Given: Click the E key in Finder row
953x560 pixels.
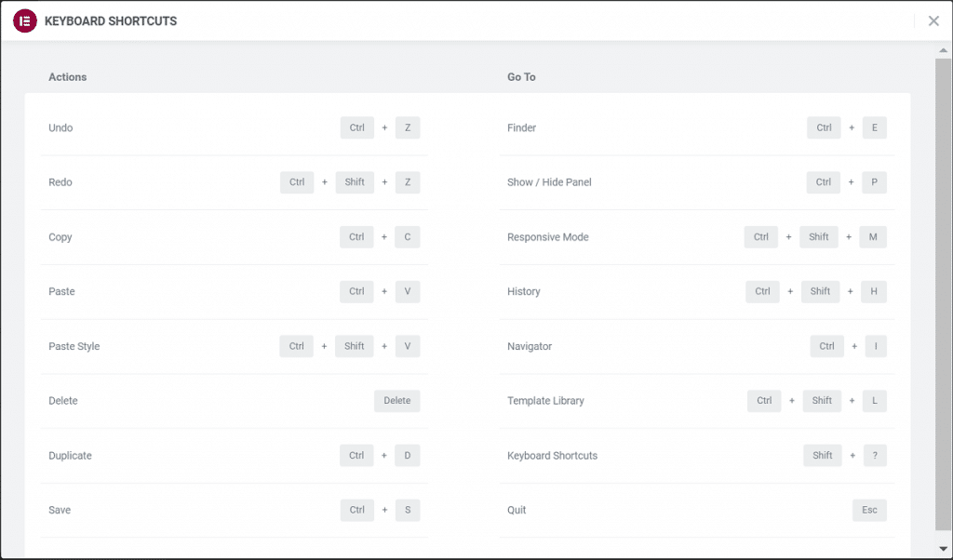Looking at the screenshot, I should (875, 127).
